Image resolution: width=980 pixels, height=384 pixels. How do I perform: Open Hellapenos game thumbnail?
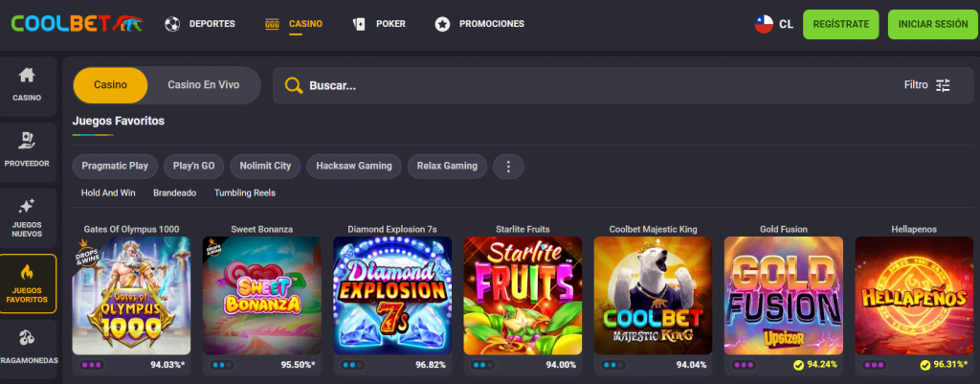tap(914, 295)
